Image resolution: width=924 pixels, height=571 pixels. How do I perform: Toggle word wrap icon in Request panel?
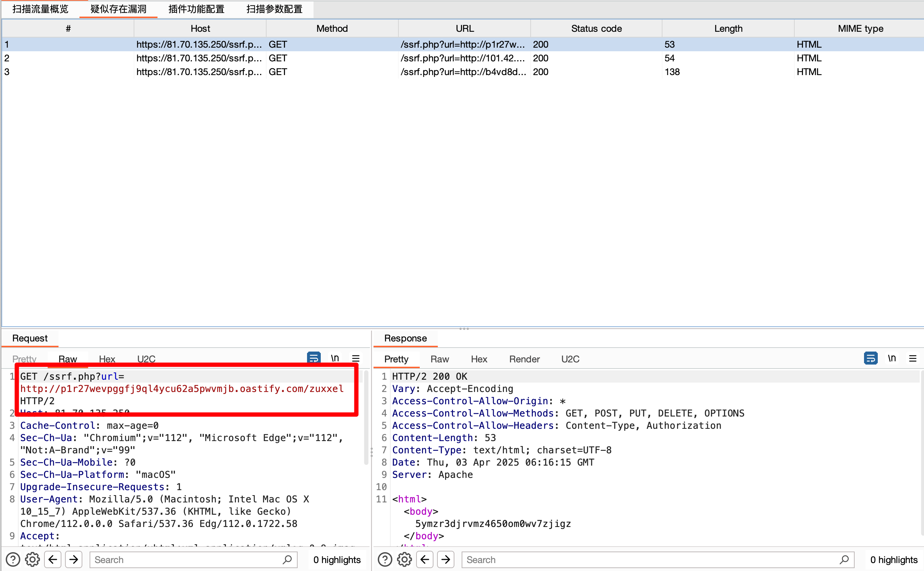click(x=314, y=358)
